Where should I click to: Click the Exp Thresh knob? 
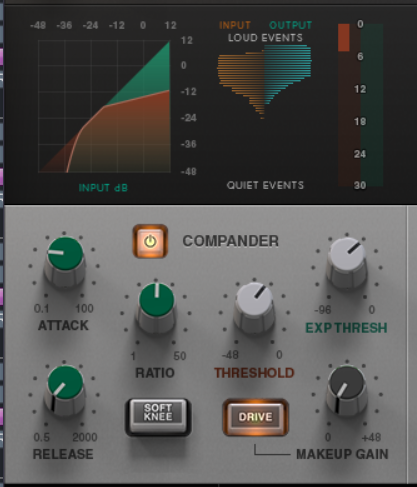point(347,263)
